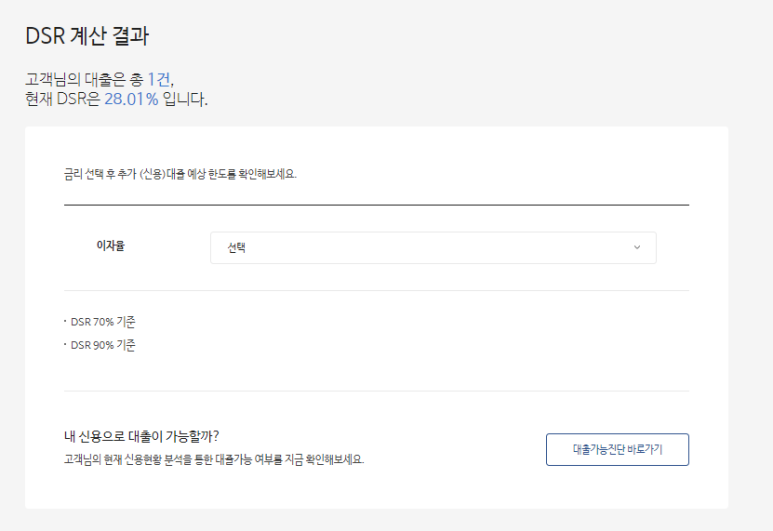Click the 내 신용으로 대출이 가능할까? heading
Screen dimensions: 773x531
(x=141, y=436)
